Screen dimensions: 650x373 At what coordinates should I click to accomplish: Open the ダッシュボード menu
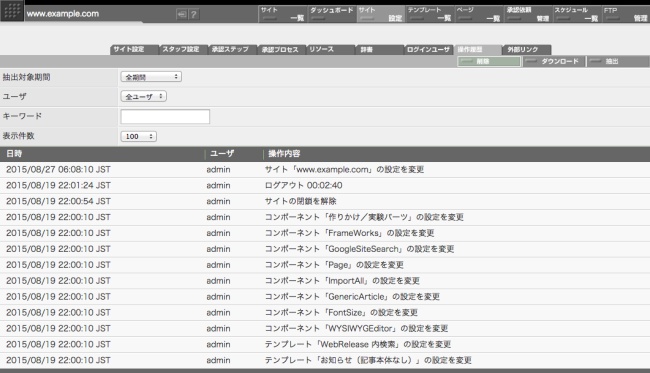(332, 14)
